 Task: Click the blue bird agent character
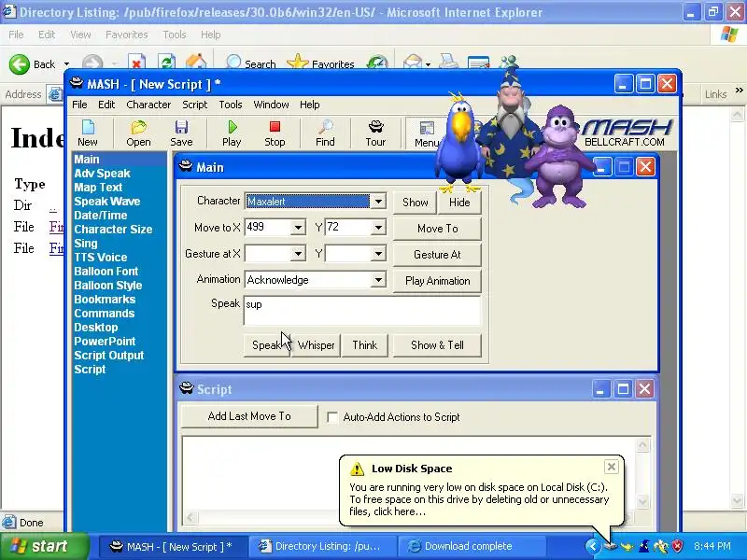click(x=459, y=143)
